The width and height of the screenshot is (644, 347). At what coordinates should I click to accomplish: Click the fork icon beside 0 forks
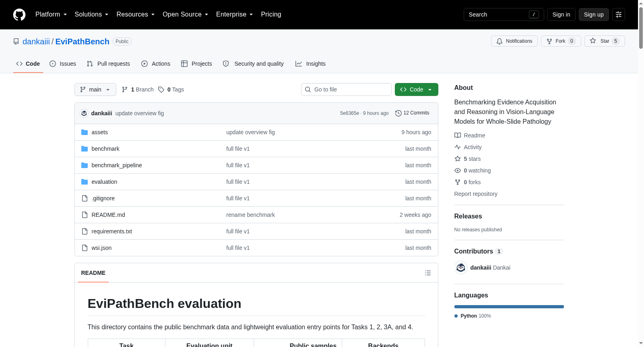tap(458, 182)
